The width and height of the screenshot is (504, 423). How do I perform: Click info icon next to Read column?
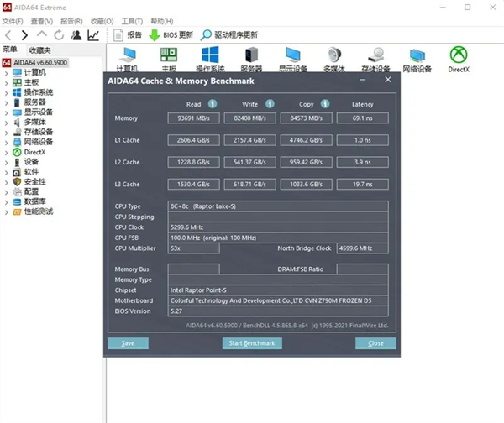(x=213, y=104)
